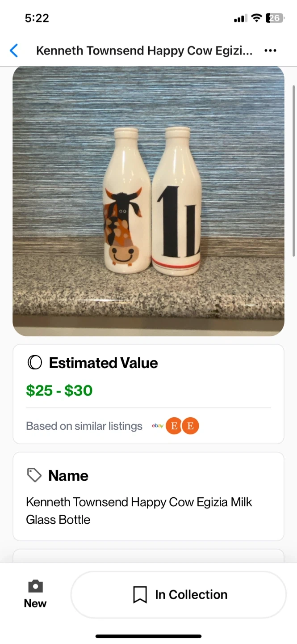Tap the $25 - $30 price range
Screen dimensions: 297x644
(59, 390)
